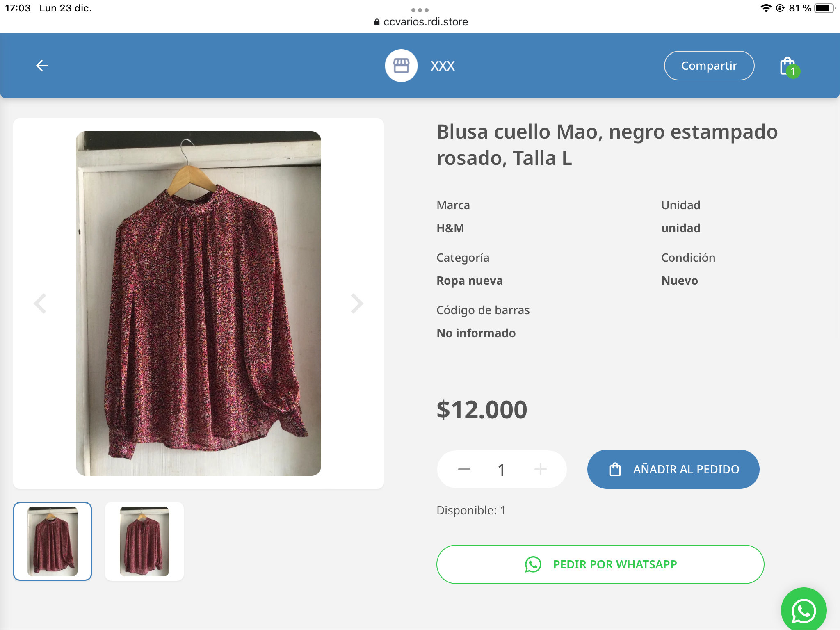The height and width of the screenshot is (630, 840).
Task: Show the next product image
Action: pyautogui.click(x=357, y=304)
